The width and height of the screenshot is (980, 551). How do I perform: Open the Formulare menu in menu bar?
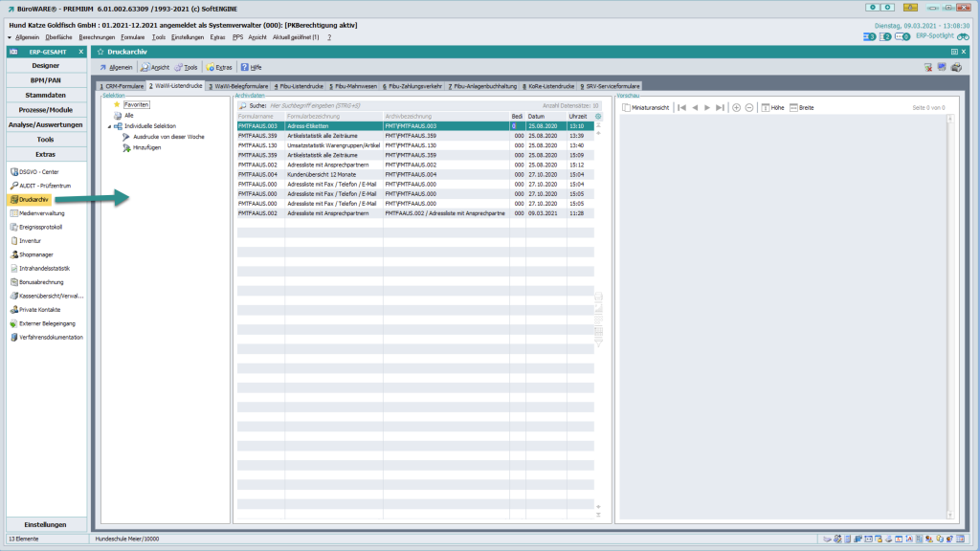tap(132, 36)
